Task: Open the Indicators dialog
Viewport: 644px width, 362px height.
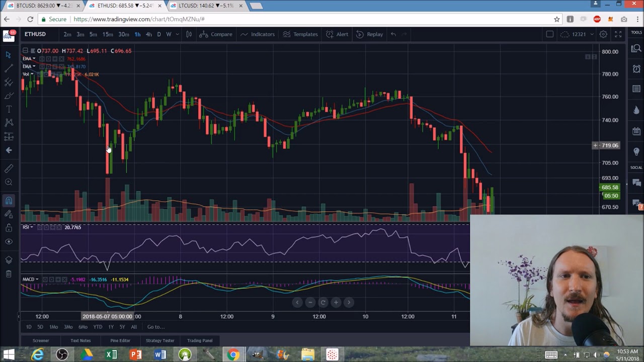Action: point(257,34)
